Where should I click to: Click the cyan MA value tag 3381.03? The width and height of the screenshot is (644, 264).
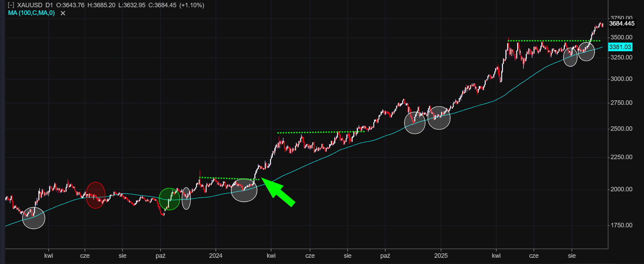[620, 47]
